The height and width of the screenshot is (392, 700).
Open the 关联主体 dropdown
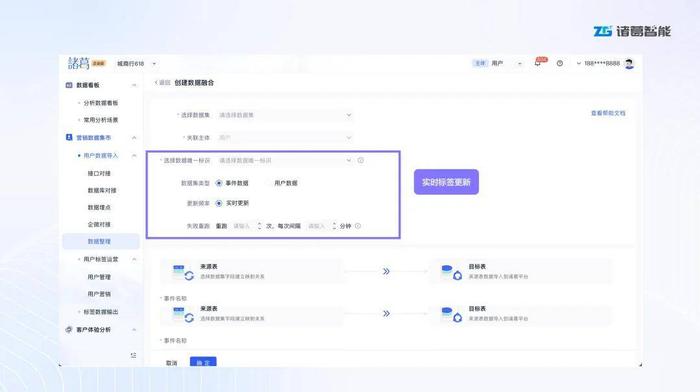(285, 138)
